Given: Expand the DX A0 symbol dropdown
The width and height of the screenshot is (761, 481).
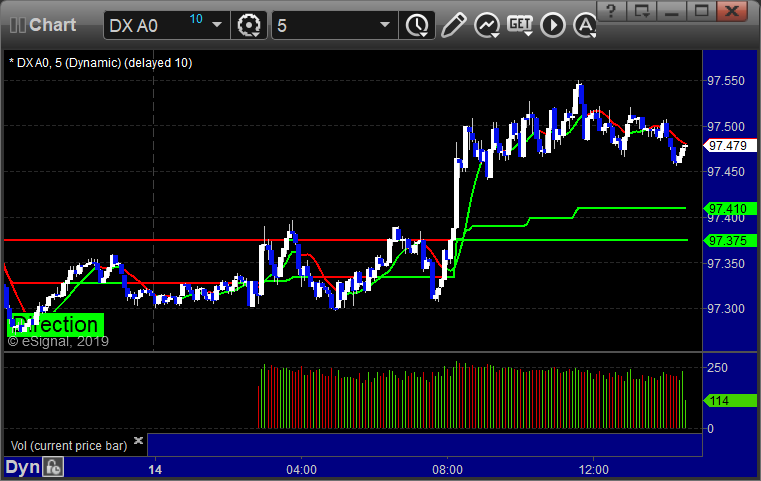Looking at the screenshot, I should point(217,25).
